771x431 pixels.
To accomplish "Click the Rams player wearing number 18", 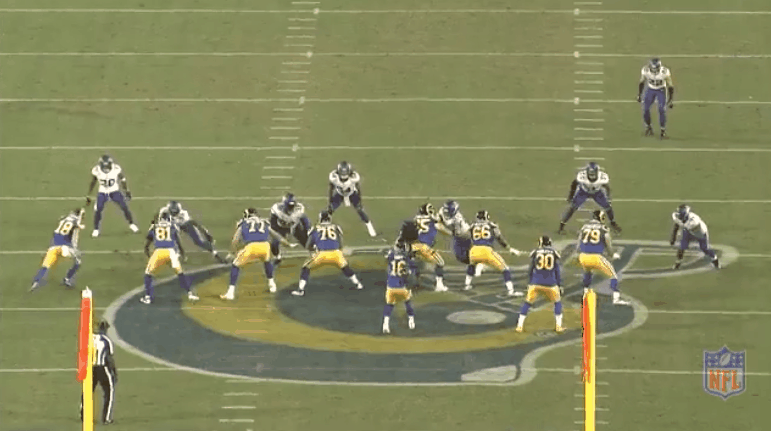I will coord(58,249).
